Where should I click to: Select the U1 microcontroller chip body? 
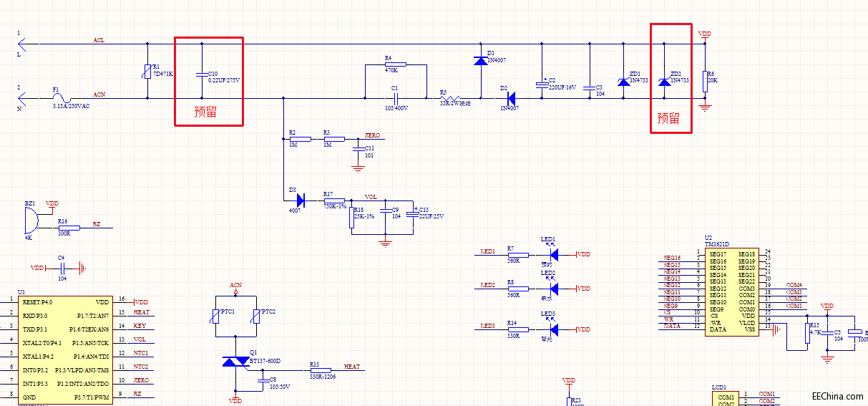tap(65, 349)
